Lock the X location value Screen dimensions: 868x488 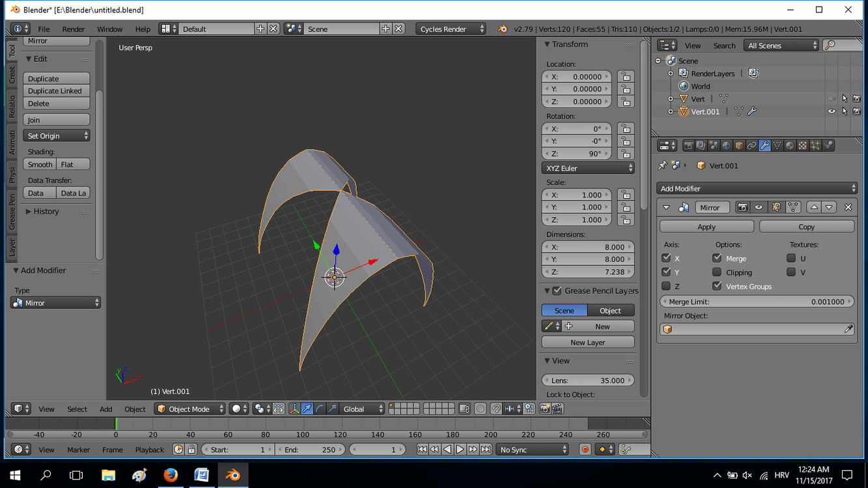pyautogui.click(x=625, y=77)
